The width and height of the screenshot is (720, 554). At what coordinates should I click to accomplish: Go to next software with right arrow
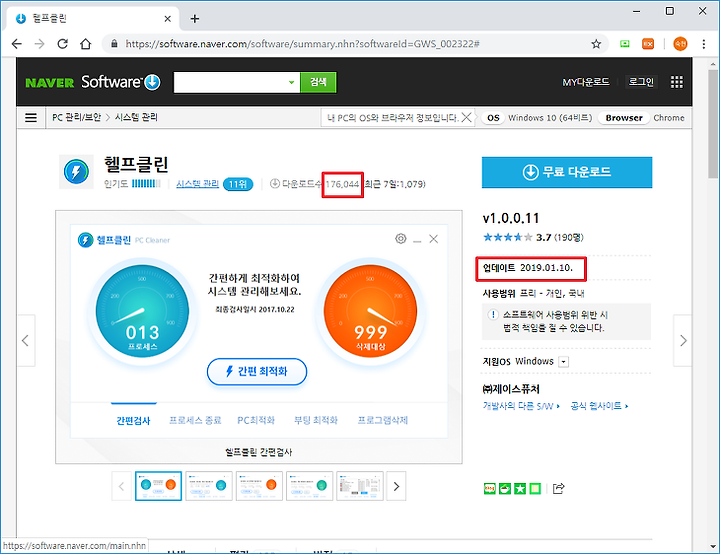click(x=683, y=340)
